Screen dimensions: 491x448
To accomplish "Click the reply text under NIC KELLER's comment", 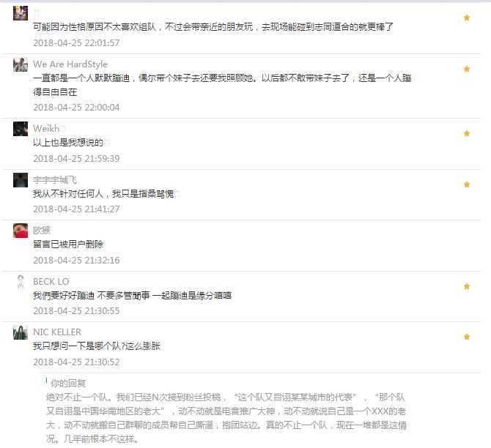I will (226, 418).
